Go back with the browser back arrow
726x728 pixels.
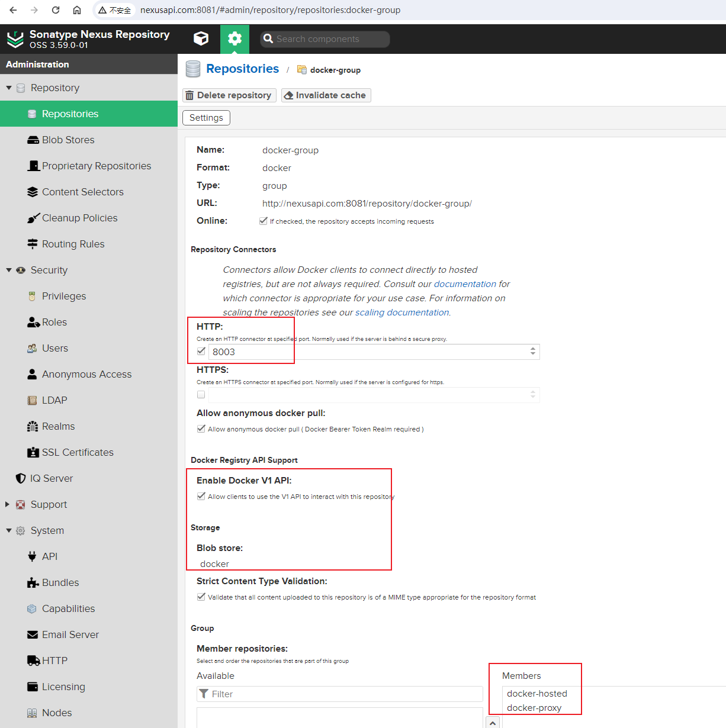point(13,10)
